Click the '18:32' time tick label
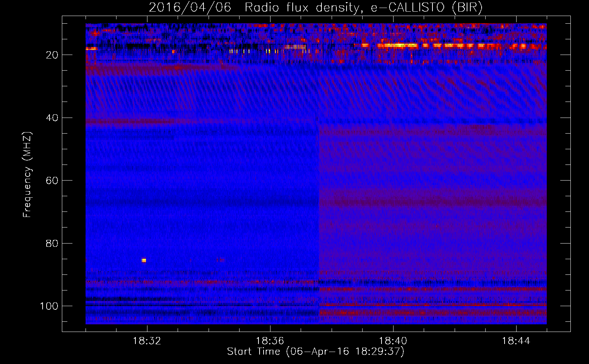Viewport: 589px width, 364px height. coord(147,341)
